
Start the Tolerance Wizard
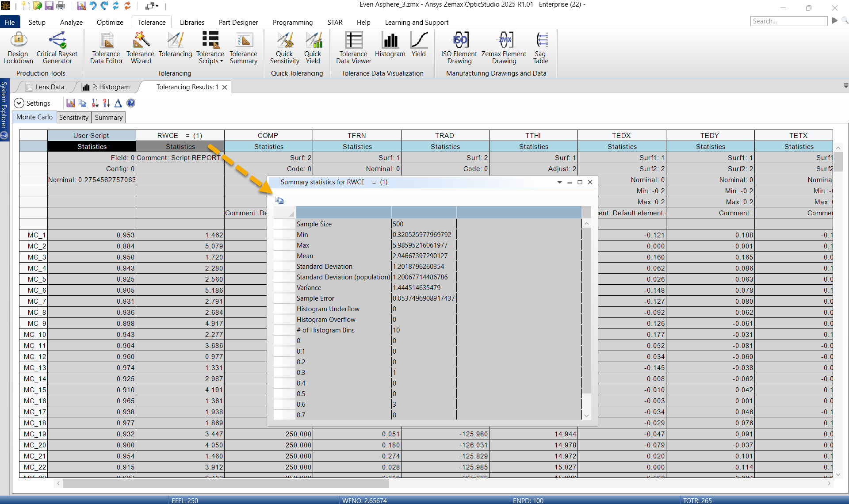coord(141,48)
